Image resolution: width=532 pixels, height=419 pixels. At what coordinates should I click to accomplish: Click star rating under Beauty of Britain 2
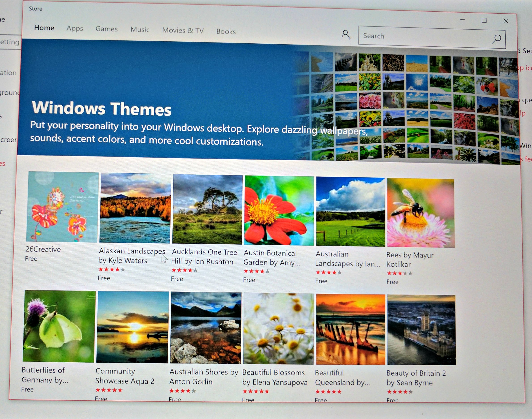(x=400, y=392)
